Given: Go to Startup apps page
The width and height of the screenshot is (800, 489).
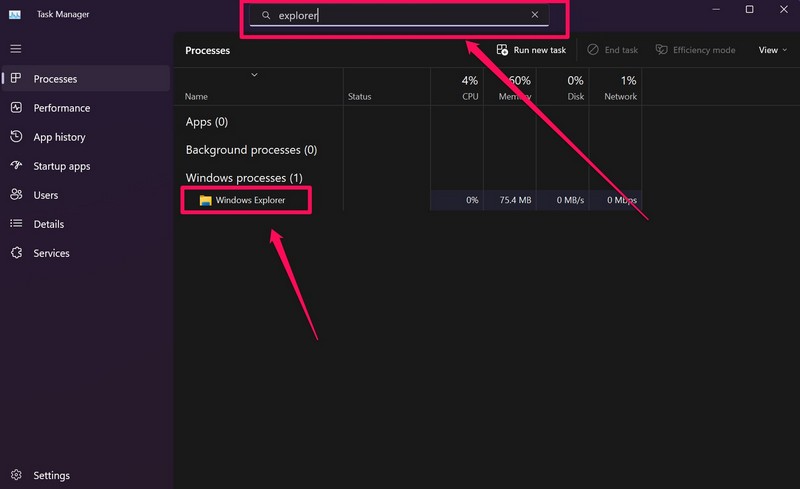Looking at the screenshot, I should pos(61,166).
